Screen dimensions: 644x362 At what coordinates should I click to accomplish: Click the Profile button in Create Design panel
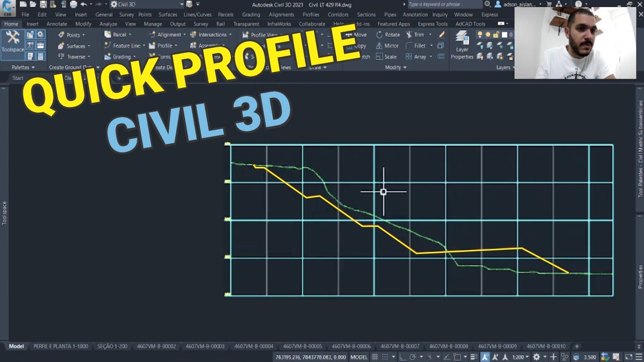click(x=164, y=46)
